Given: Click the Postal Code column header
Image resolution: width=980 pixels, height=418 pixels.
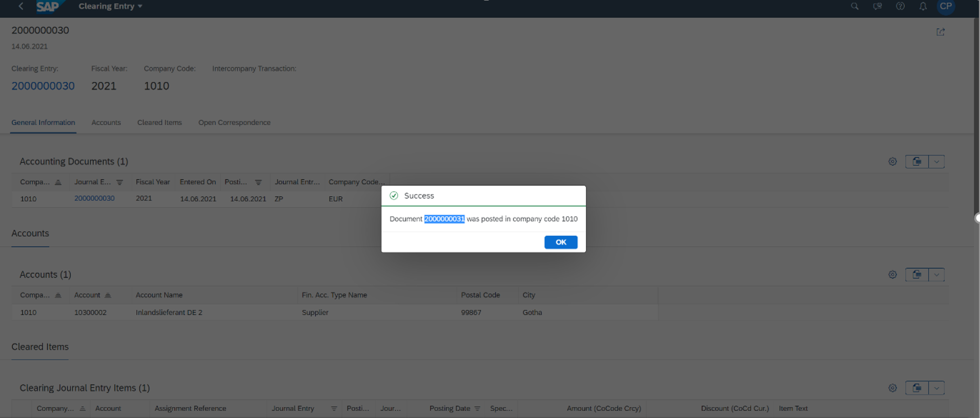Looking at the screenshot, I should coord(480,295).
